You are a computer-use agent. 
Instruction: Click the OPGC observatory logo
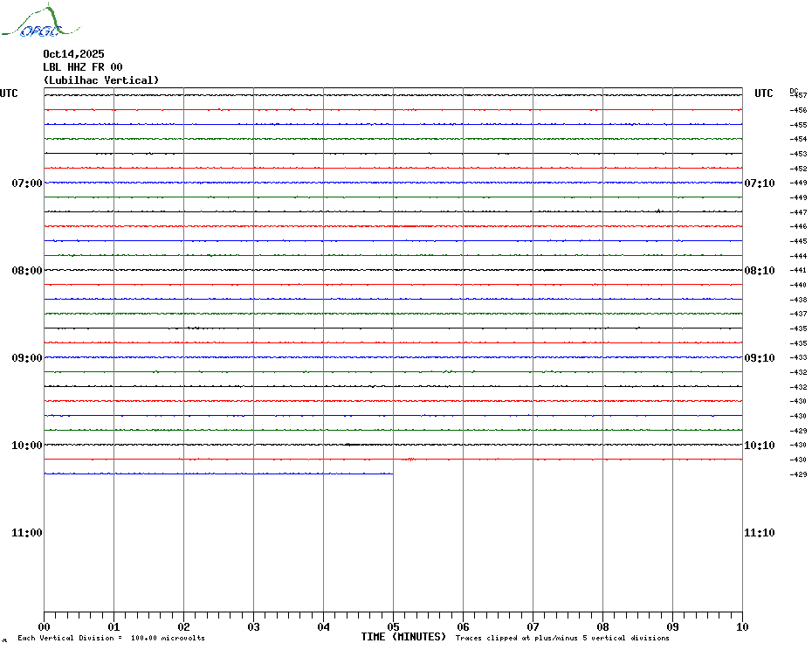tap(40, 20)
